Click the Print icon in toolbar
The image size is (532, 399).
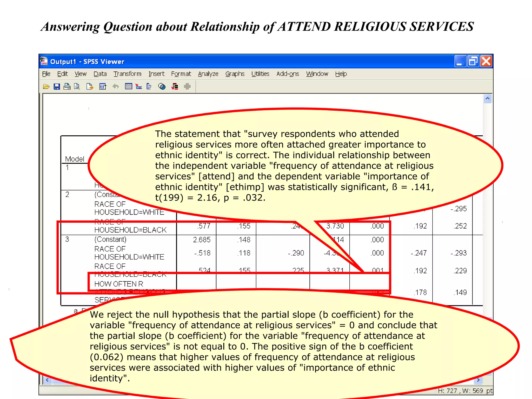(67, 87)
